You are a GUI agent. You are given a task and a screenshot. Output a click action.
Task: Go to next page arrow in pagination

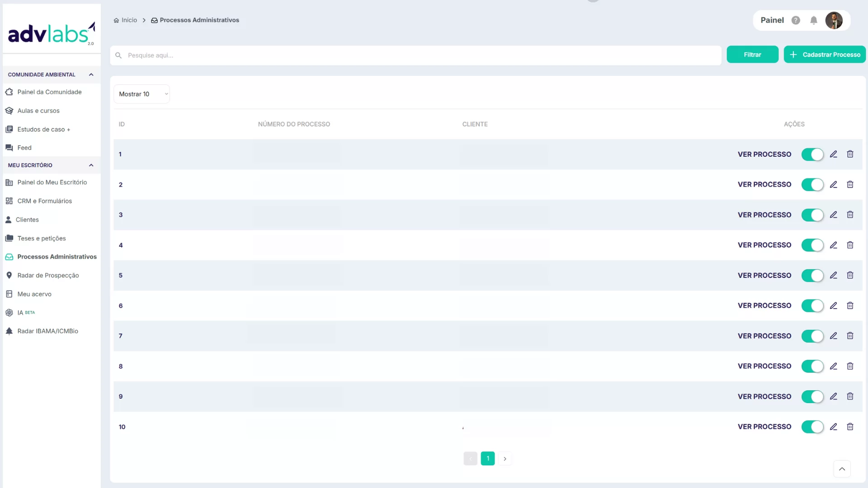505,459
